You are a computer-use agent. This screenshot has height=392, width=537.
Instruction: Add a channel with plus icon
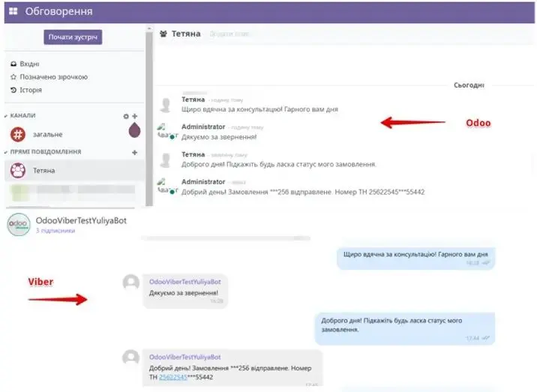click(x=135, y=116)
